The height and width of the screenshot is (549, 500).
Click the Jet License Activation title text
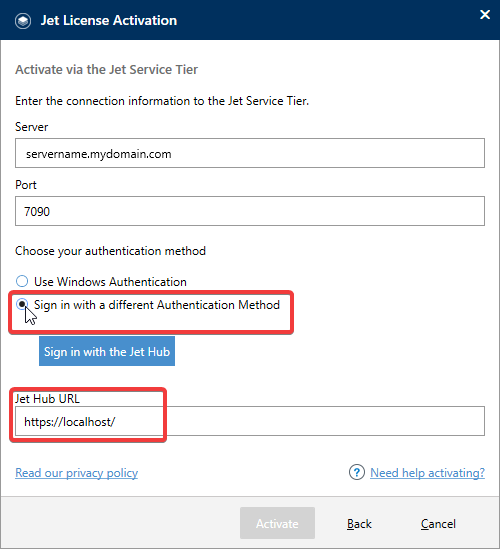(109, 20)
